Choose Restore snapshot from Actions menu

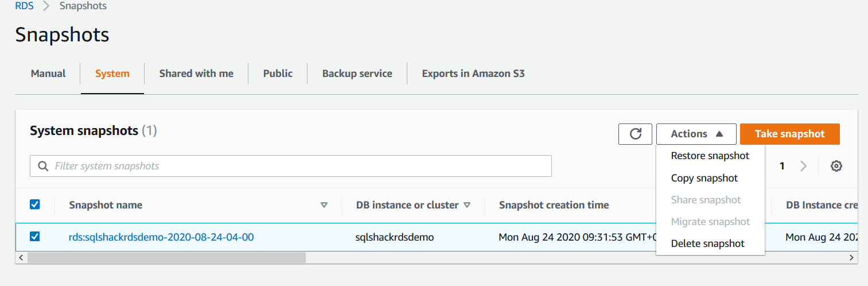(710, 156)
